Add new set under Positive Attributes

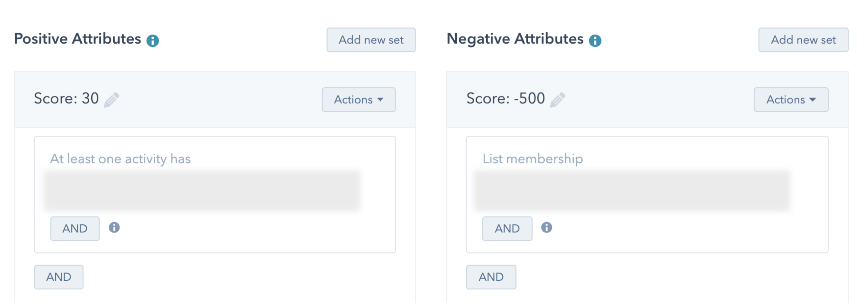[x=371, y=40]
